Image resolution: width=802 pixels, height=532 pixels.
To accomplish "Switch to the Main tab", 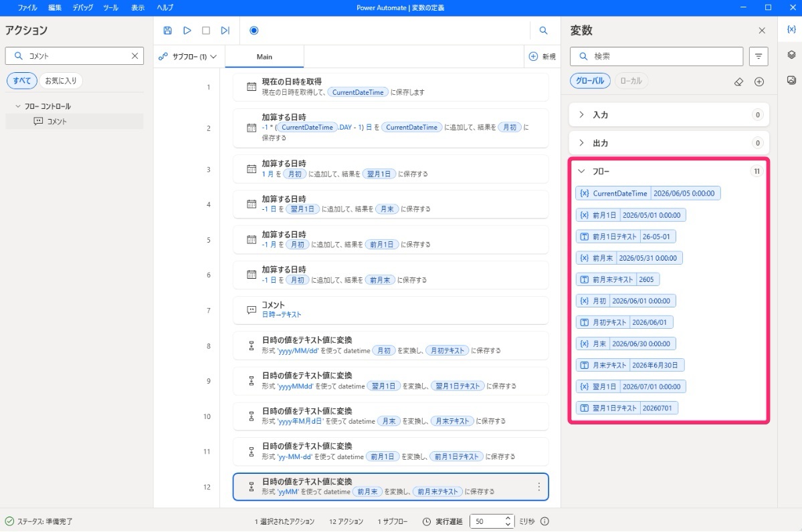I will click(264, 57).
